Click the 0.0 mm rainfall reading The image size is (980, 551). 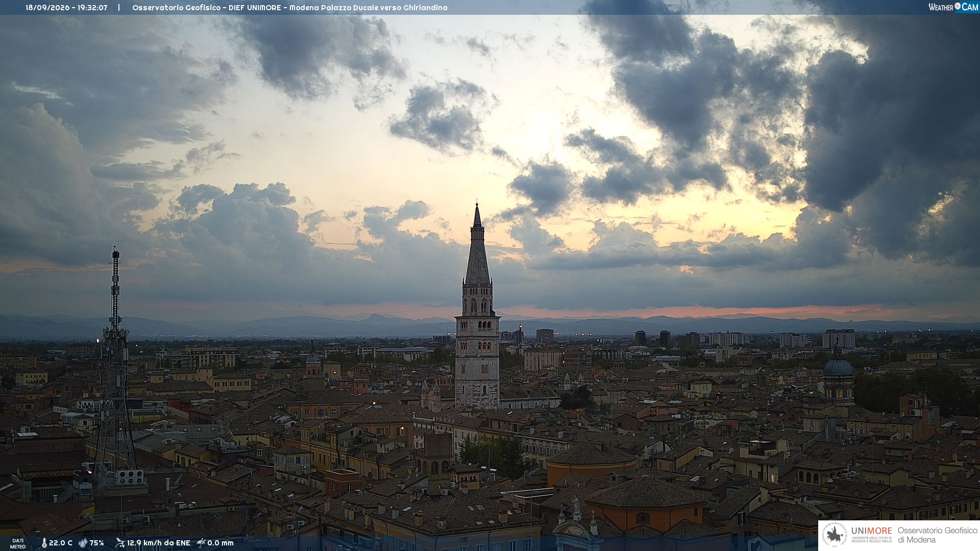(x=220, y=543)
